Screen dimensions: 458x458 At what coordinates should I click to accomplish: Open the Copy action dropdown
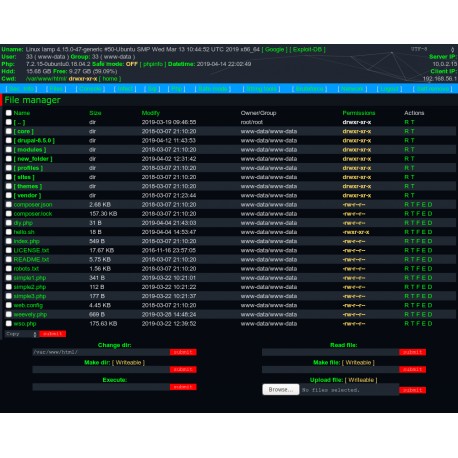coord(21,334)
